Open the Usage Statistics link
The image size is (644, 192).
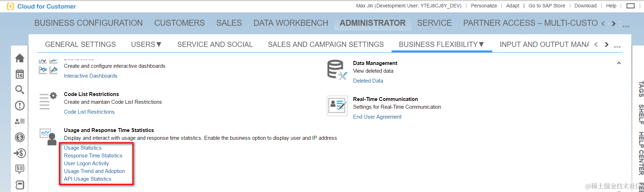pyautogui.click(x=83, y=148)
